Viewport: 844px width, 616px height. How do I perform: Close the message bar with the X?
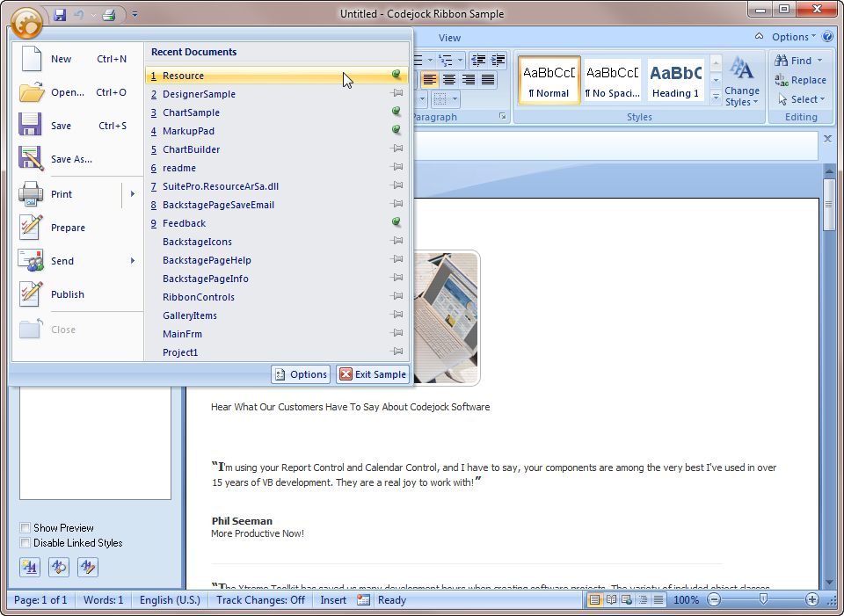[x=828, y=139]
